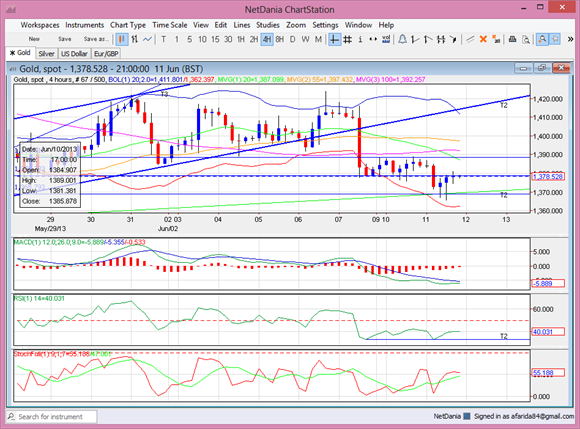Select 15 minute time scale
The height and width of the screenshot is (429, 580).
(x=215, y=39)
